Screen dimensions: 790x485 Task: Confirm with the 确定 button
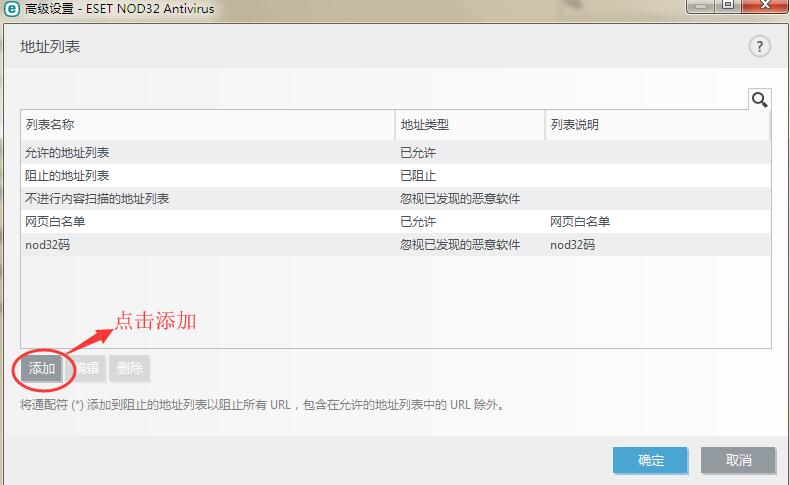coord(650,460)
